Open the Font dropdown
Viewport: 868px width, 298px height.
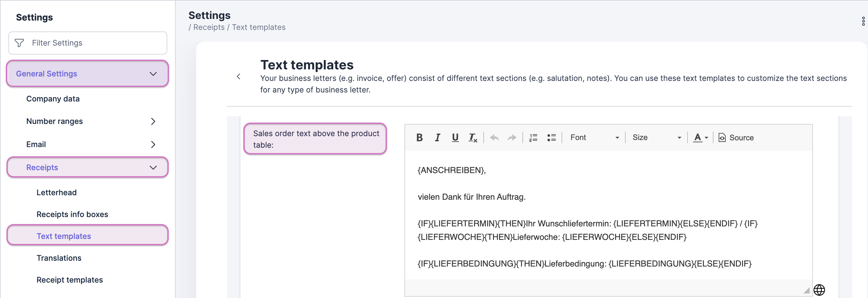tap(594, 138)
